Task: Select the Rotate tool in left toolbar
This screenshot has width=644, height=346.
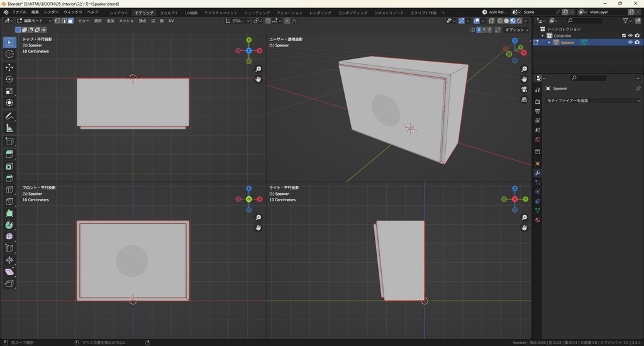Action: point(9,79)
